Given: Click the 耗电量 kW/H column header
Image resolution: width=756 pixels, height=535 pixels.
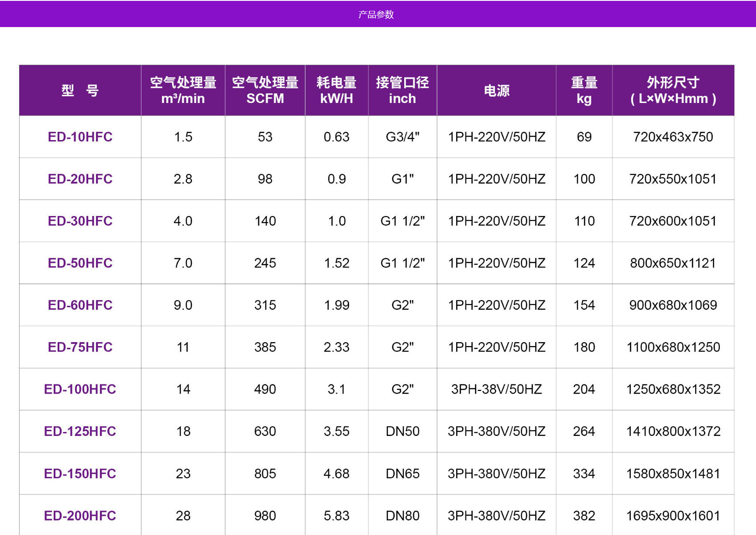Looking at the screenshot, I should pos(337,90).
